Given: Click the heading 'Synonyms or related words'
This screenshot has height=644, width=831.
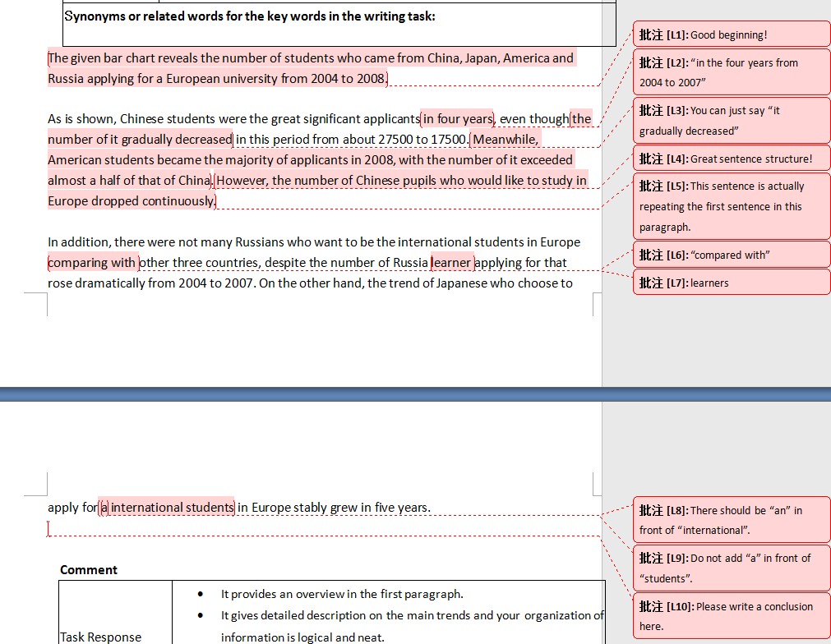Looking at the screenshot, I should (x=250, y=16).
